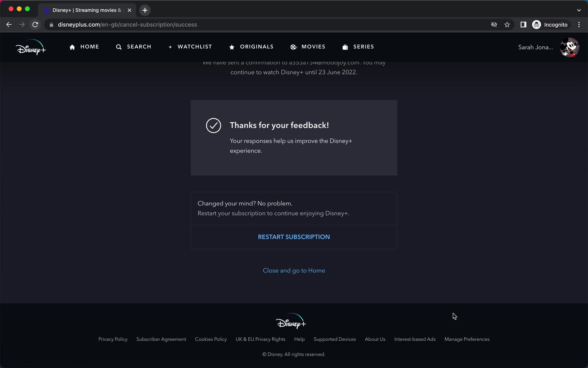Open Manage Preferences footer link
The height and width of the screenshot is (368, 588).
(x=467, y=339)
